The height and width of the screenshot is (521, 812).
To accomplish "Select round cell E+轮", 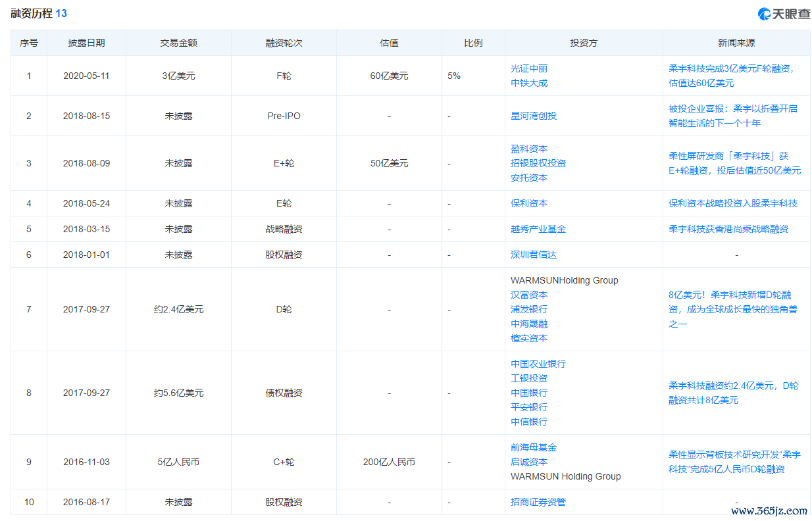I will coord(284,163).
